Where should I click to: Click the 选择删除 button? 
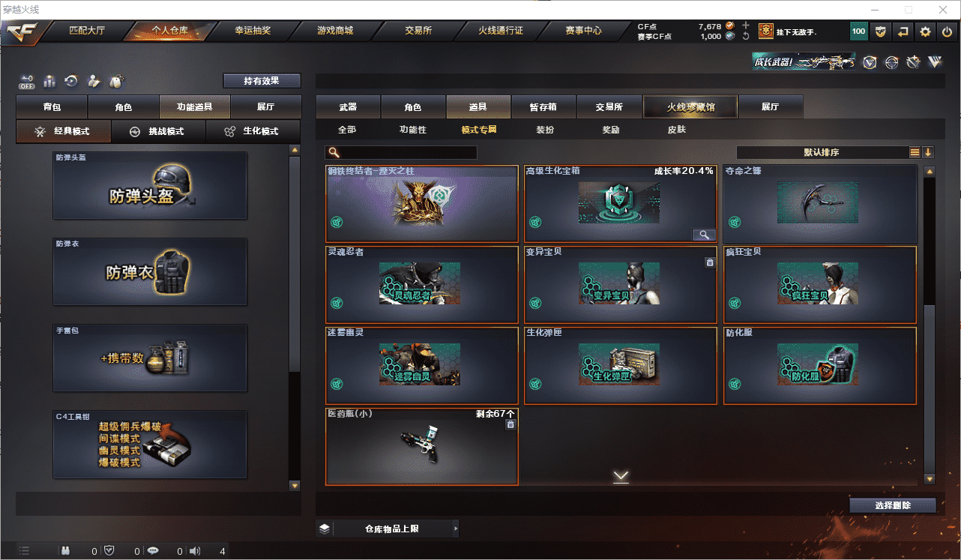click(893, 505)
